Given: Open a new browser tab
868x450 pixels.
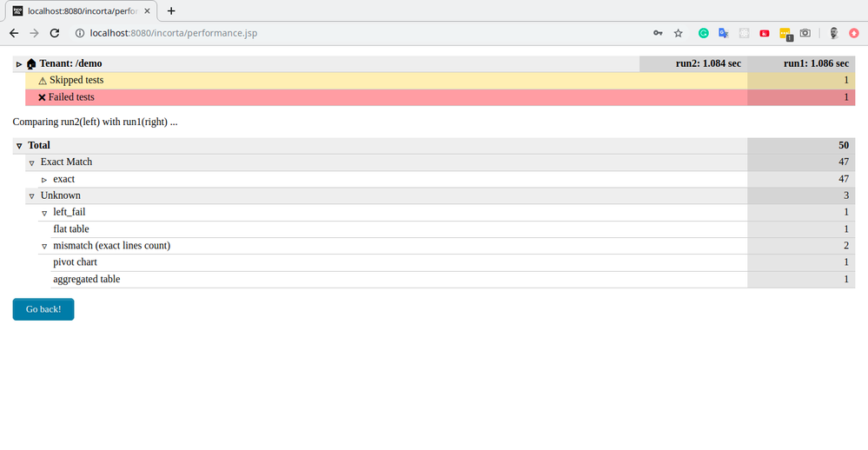Looking at the screenshot, I should coord(171,11).
